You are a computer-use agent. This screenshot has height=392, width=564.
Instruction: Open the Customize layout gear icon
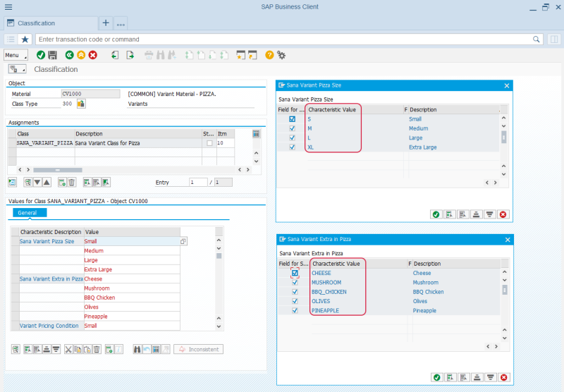pos(281,55)
